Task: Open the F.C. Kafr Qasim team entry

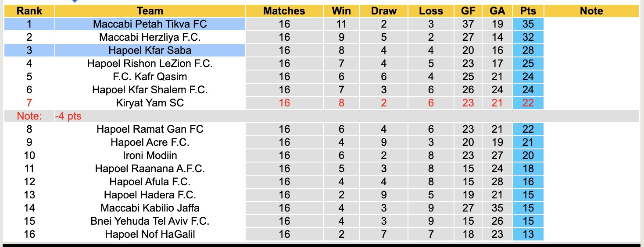Action: point(150,77)
